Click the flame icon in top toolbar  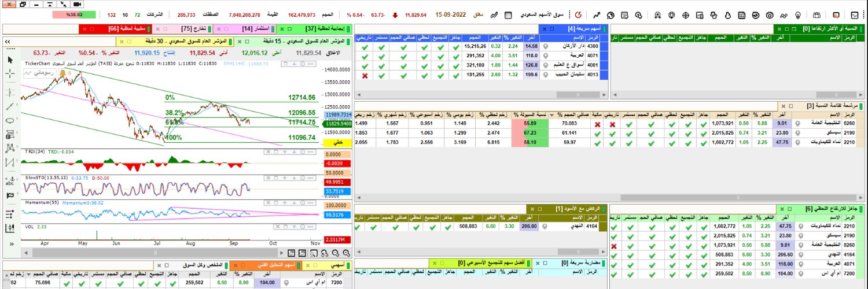point(727,15)
